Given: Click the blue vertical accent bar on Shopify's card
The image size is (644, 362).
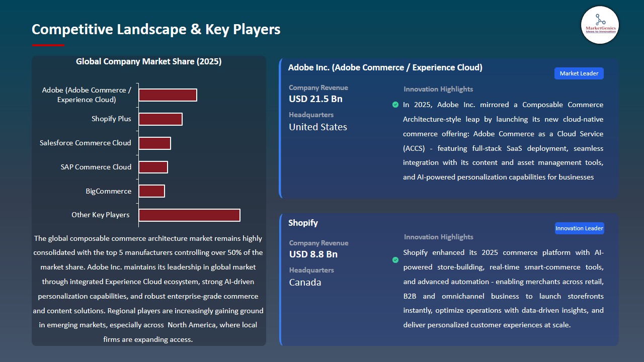Looking at the screenshot, I should (280, 279).
